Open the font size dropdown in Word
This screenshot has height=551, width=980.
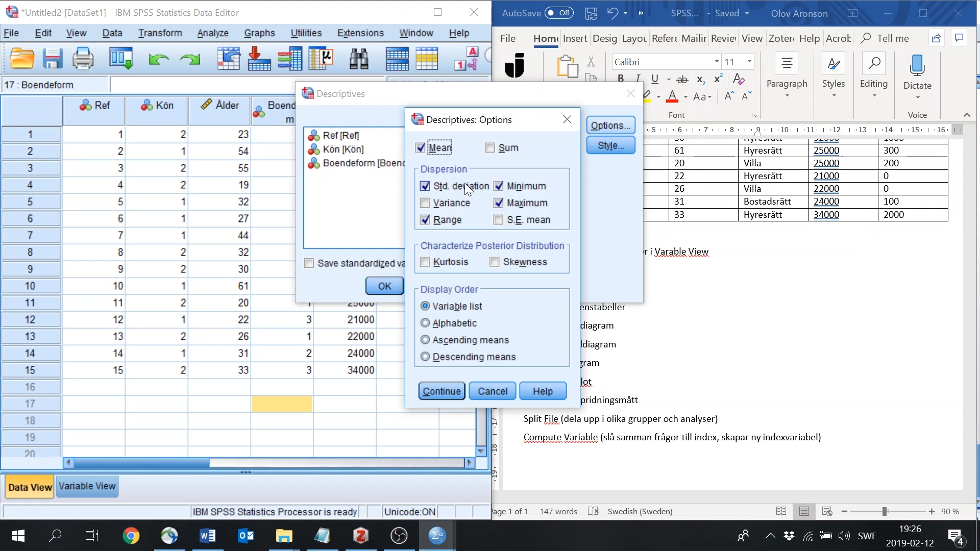tap(749, 62)
